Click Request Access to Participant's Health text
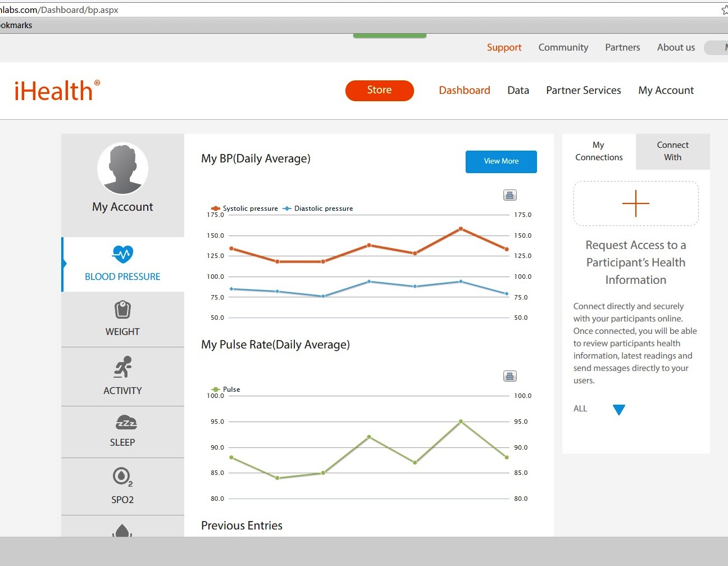The image size is (728, 566). click(636, 262)
